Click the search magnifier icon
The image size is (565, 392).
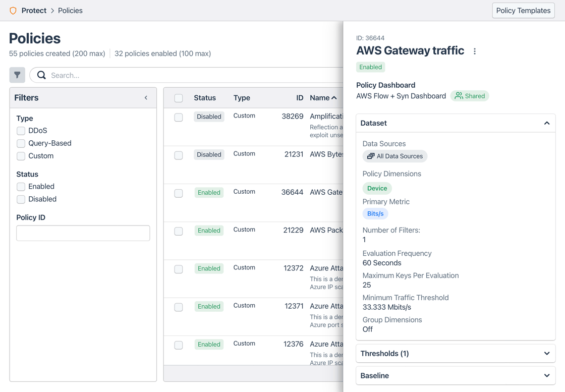pyautogui.click(x=41, y=75)
